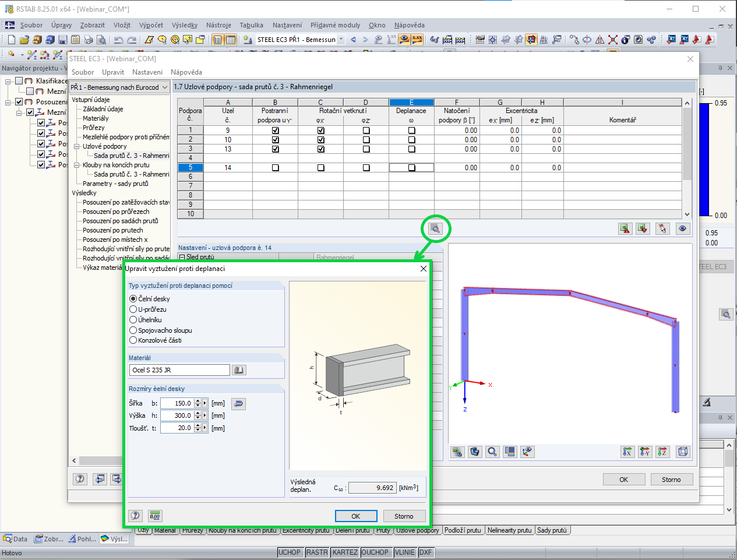Screen dimensions: 737x560
Task: Click the zoom magnifier in preview toolbar
Action: point(492,452)
